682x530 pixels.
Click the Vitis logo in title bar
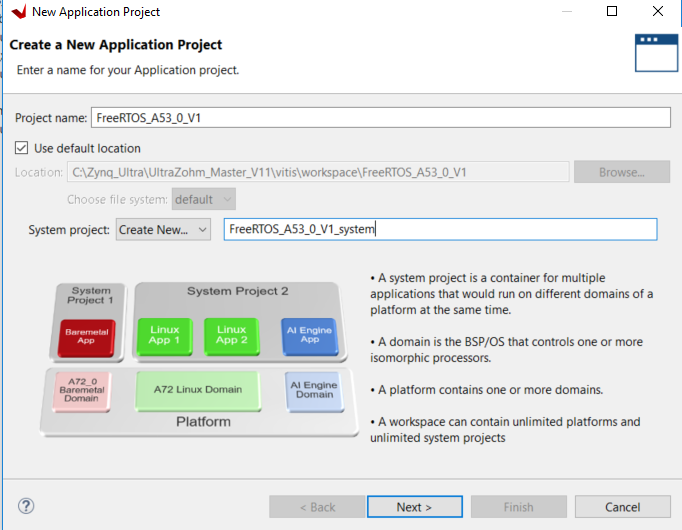(x=17, y=12)
